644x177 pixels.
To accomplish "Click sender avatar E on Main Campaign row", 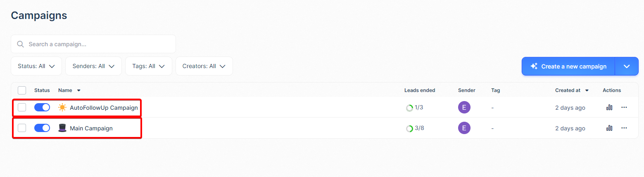I will pyautogui.click(x=464, y=128).
